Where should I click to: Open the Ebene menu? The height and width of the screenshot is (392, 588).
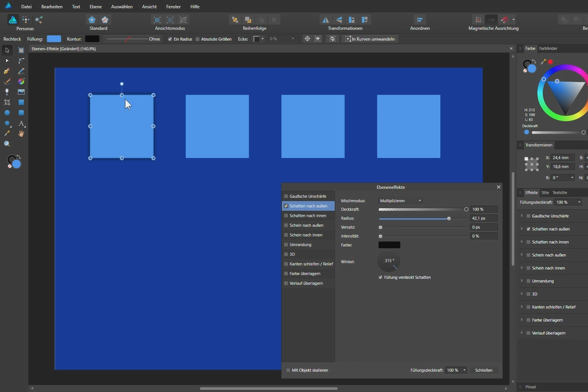pos(96,6)
